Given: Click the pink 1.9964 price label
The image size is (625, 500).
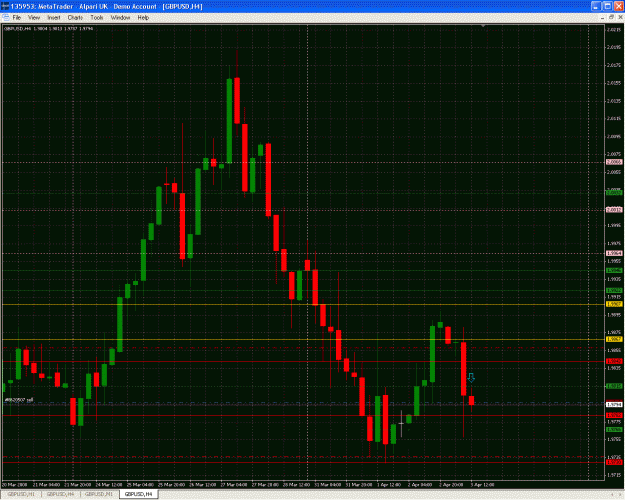Looking at the screenshot, I should 614,253.
